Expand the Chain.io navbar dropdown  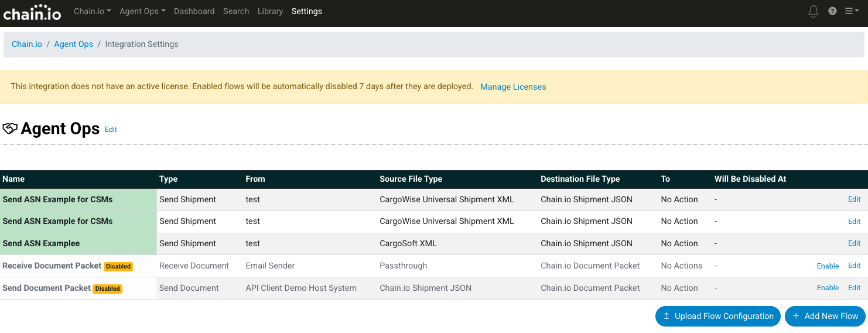pos(93,11)
